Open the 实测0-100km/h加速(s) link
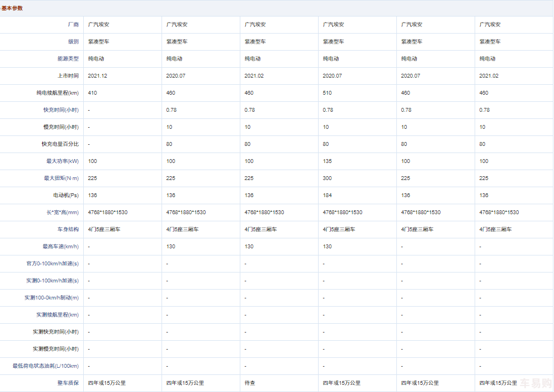The width and height of the screenshot is (554, 392). point(52,280)
